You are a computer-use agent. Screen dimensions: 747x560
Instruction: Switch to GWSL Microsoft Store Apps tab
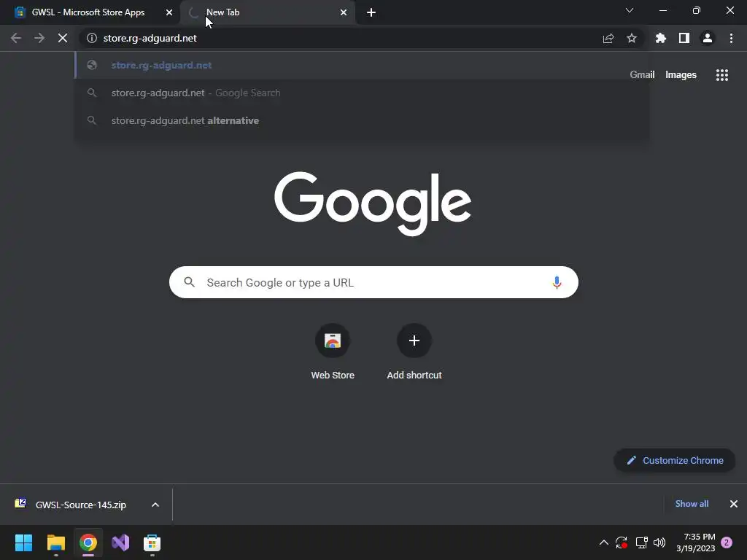click(x=89, y=12)
